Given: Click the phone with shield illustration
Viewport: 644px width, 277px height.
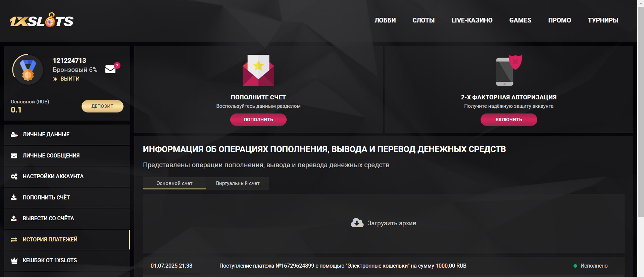Looking at the screenshot, I should 509,70.
